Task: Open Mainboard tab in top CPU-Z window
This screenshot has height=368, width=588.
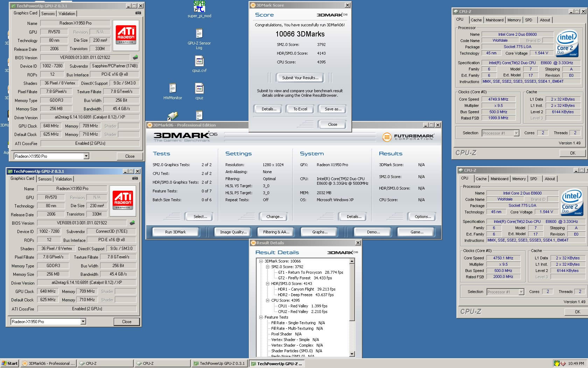Action: (x=495, y=20)
